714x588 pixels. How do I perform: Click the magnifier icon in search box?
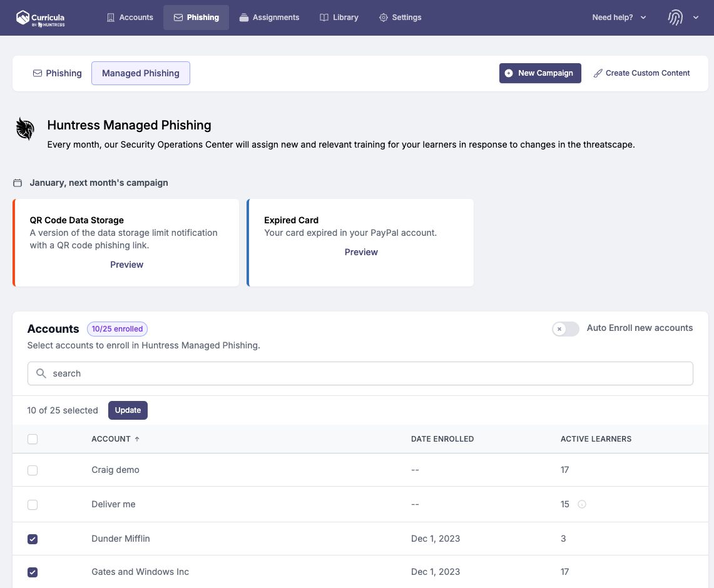(41, 373)
